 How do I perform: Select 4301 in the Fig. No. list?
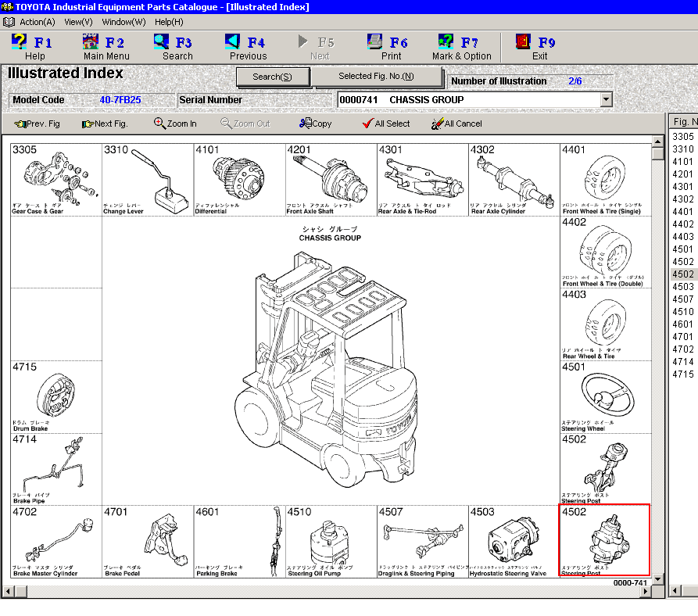[683, 186]
